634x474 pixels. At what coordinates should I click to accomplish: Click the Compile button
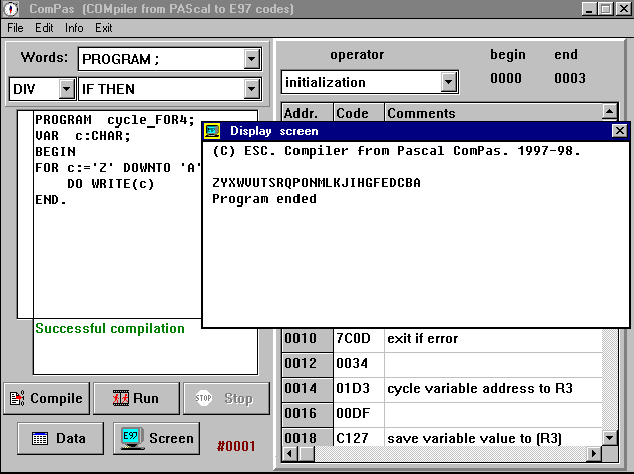46,398
